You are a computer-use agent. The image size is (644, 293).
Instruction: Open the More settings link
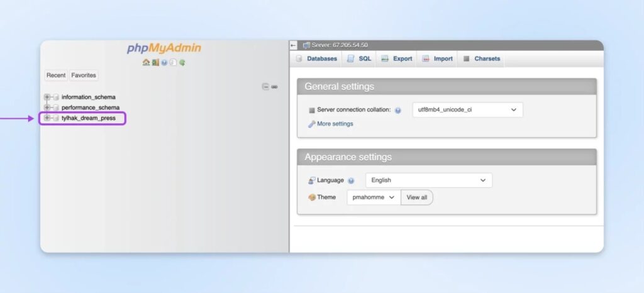[335, 123]
